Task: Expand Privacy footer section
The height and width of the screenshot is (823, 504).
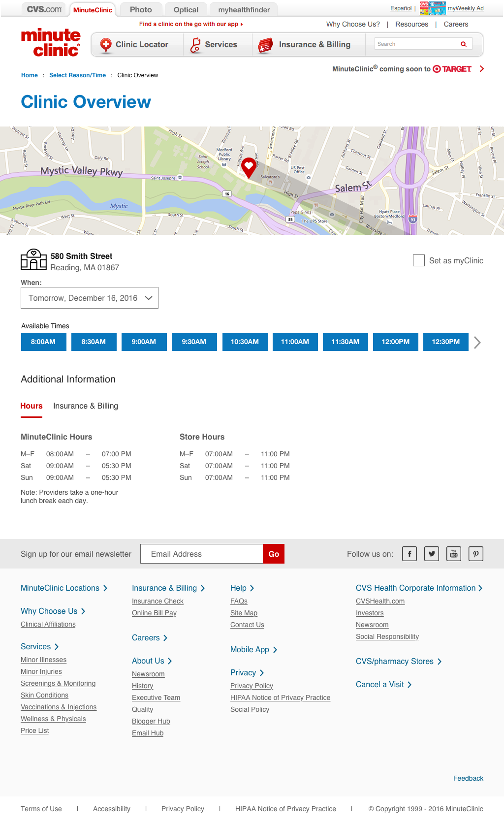Action: (x=247, y=672)
